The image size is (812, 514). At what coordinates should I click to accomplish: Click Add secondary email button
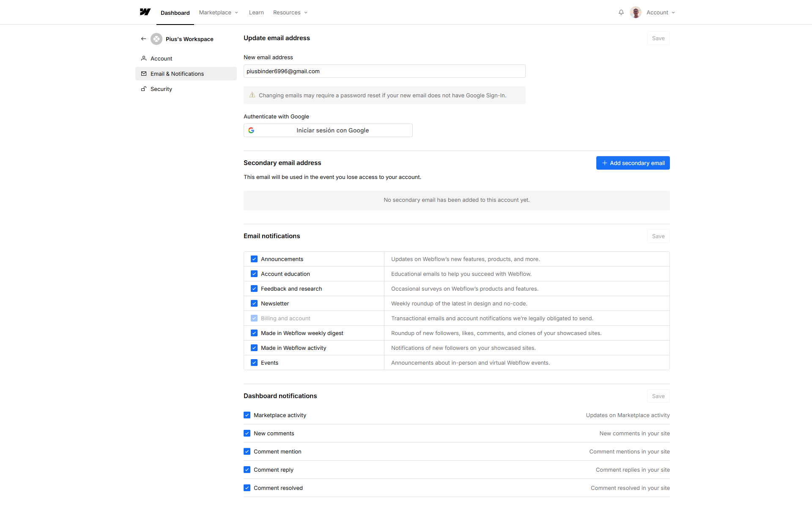coord(633,163)
